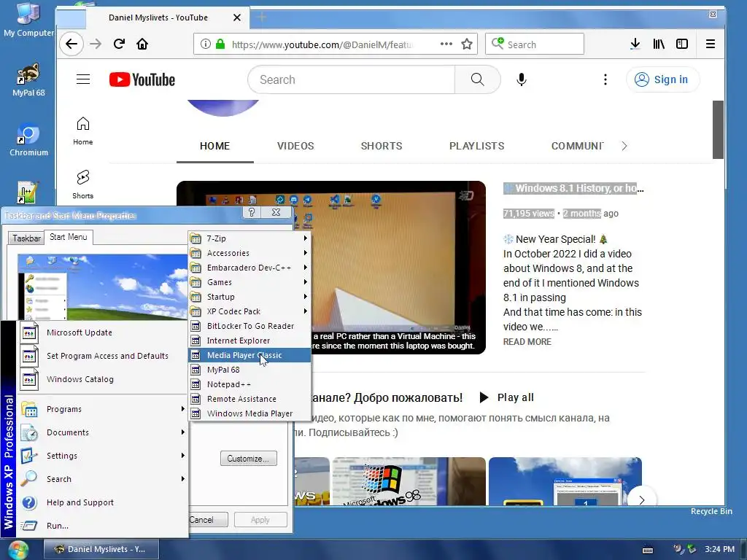Viewport: 747px width, 560px height.
Task: Expand Settings in the Start menu
Action: (x=103, y=456)
